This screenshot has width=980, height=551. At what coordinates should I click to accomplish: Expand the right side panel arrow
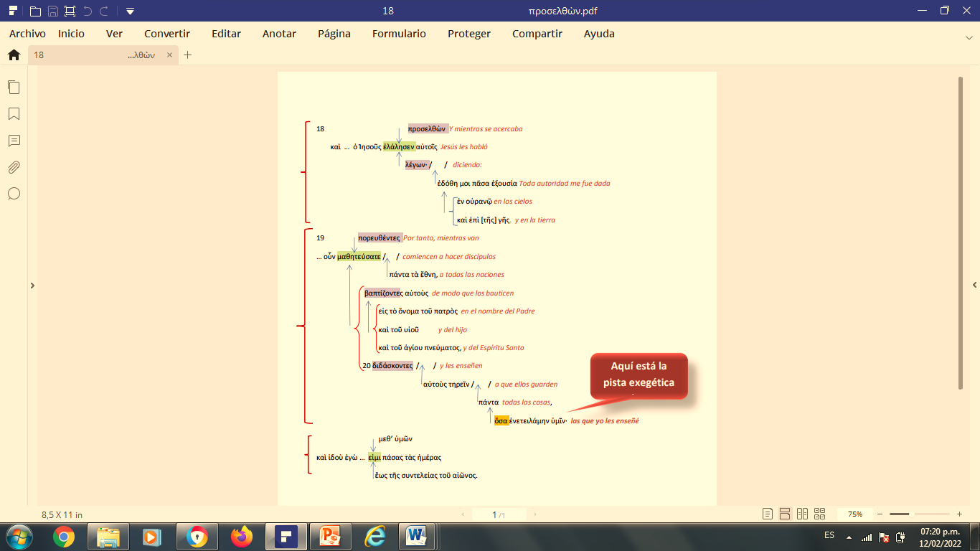[974, 286]
